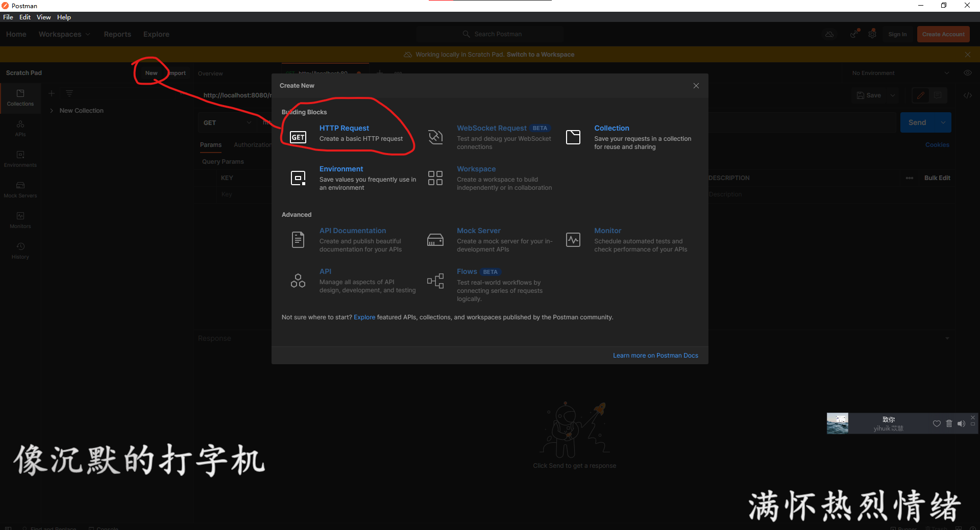Viewport: 980px width, 530px height.
Task: Toggle the pencil edit mode icon
Action: [921, 95]
